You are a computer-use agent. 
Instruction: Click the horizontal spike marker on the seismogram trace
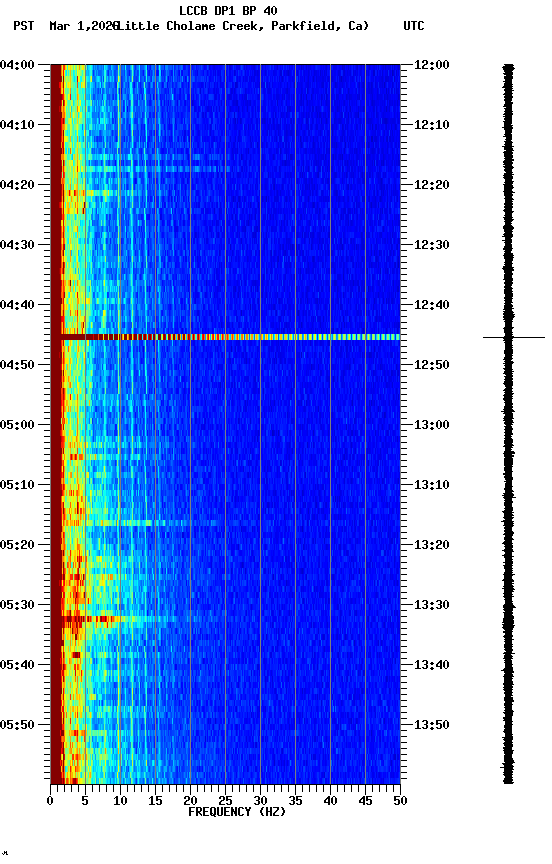(514, 337)
